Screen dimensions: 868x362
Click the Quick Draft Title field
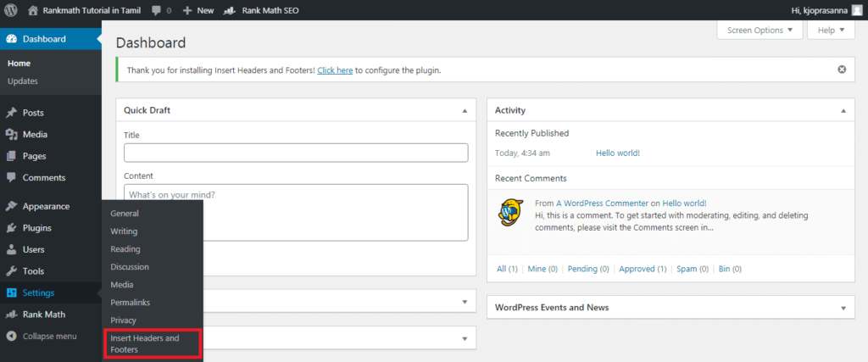pos(296,153)
